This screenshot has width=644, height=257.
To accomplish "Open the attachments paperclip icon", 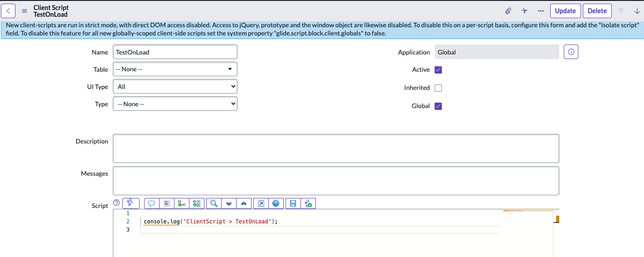I will point(508,11).
